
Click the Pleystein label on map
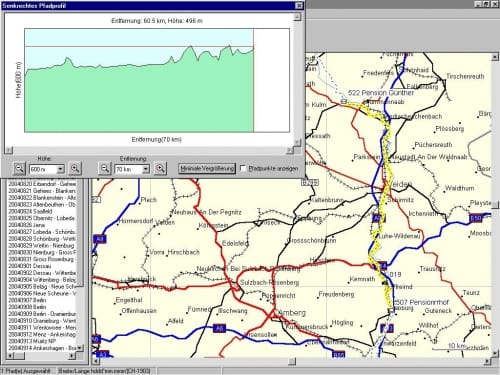tap(480, 203)
